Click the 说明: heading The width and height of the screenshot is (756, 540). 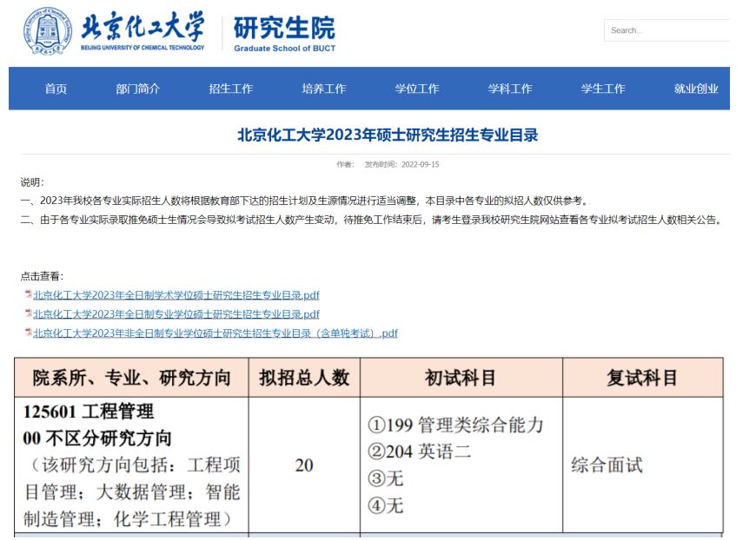32,182
